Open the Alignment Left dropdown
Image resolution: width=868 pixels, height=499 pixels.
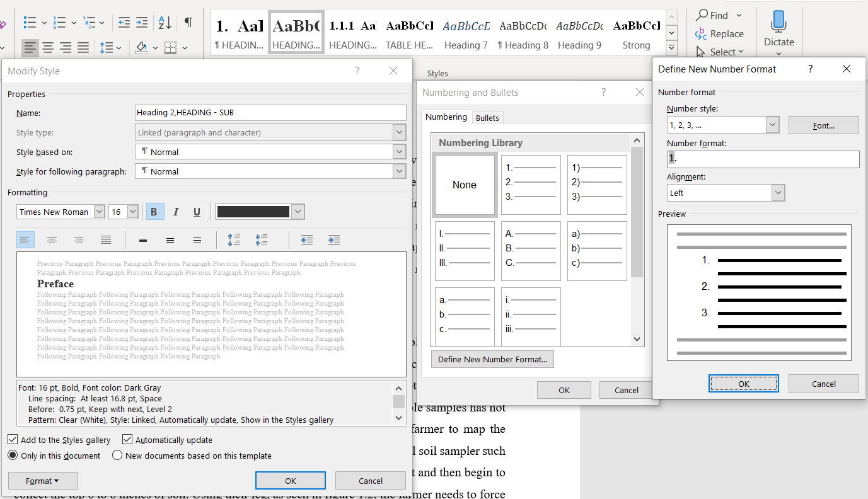coord(778,193)
